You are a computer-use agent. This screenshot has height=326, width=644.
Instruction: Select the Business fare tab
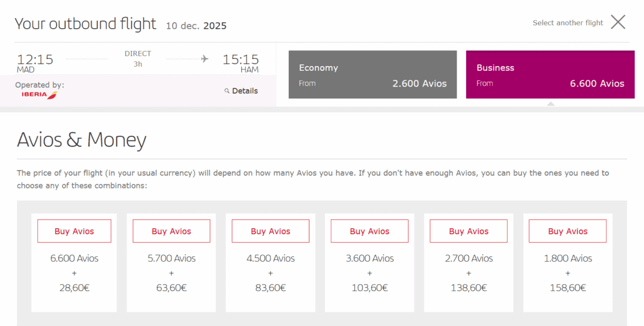[550, 74]
